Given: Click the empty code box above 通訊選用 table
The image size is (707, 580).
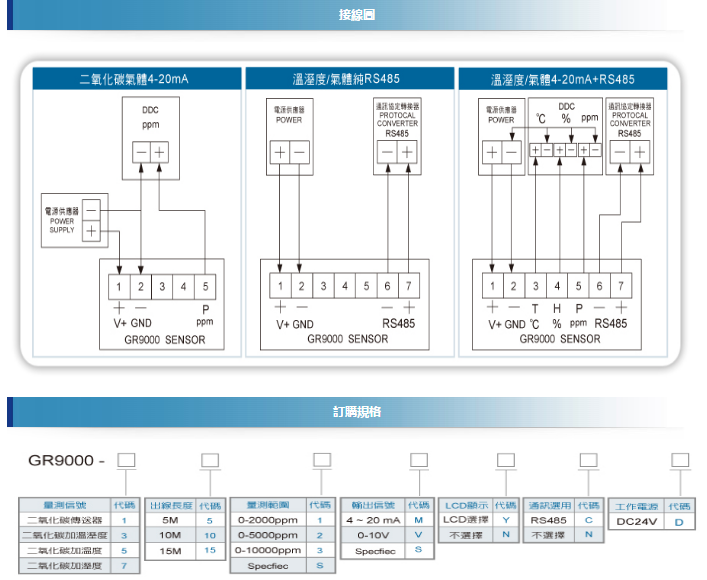Looking at the screenshot, I should (588, 460).
